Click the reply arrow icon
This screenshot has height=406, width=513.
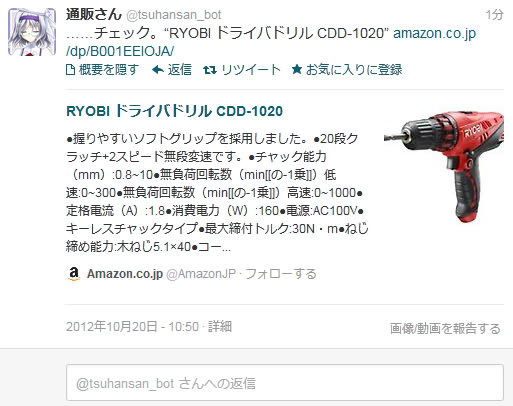[x=158, y=70]
